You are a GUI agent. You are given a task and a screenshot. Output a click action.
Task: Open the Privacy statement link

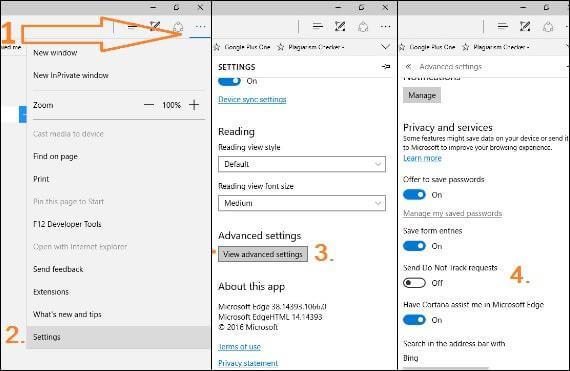248,363
